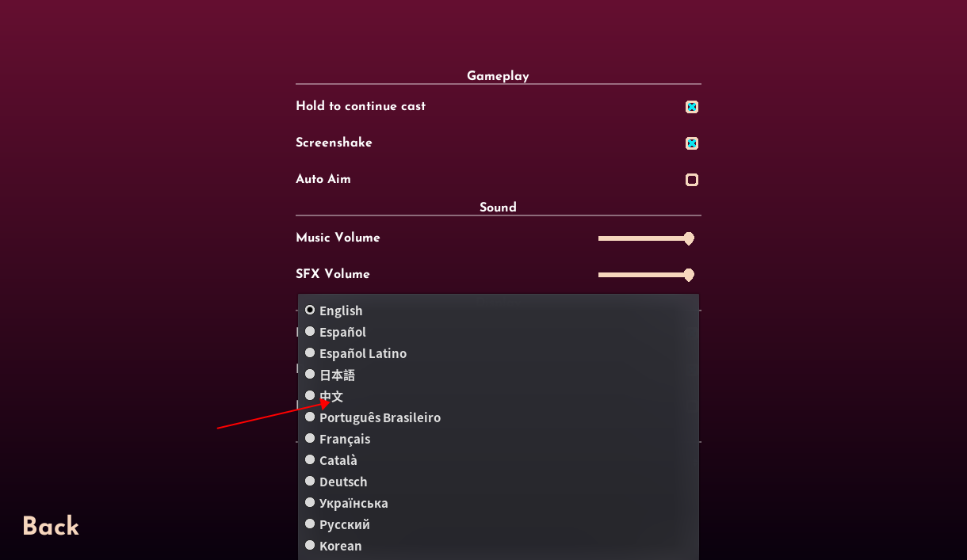967x560 pixels.
Task: Disable the Screenshake checkbox
Action: coord(691,143)
